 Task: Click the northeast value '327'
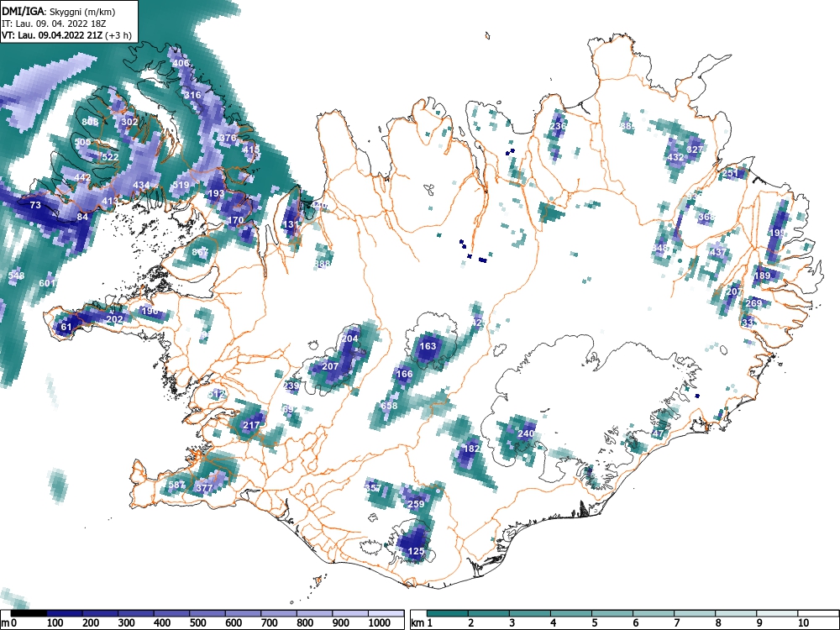click(695, 150)
